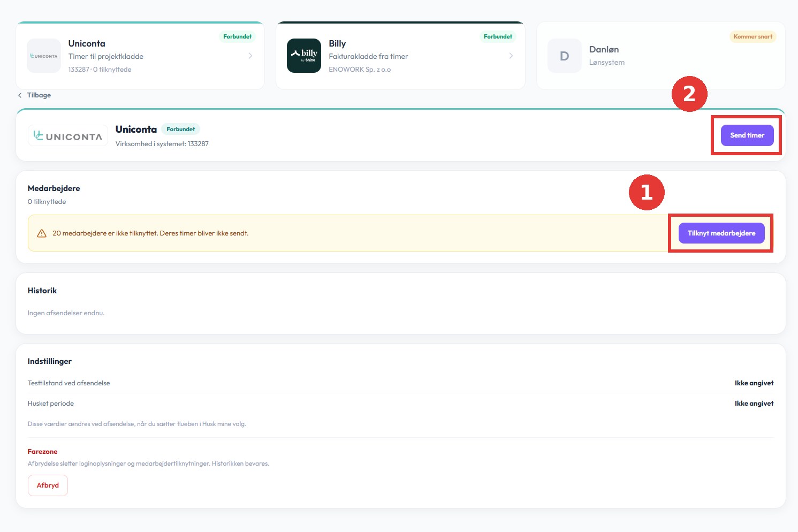Click the Danløn 'D' avatar icon

point(564,56)
